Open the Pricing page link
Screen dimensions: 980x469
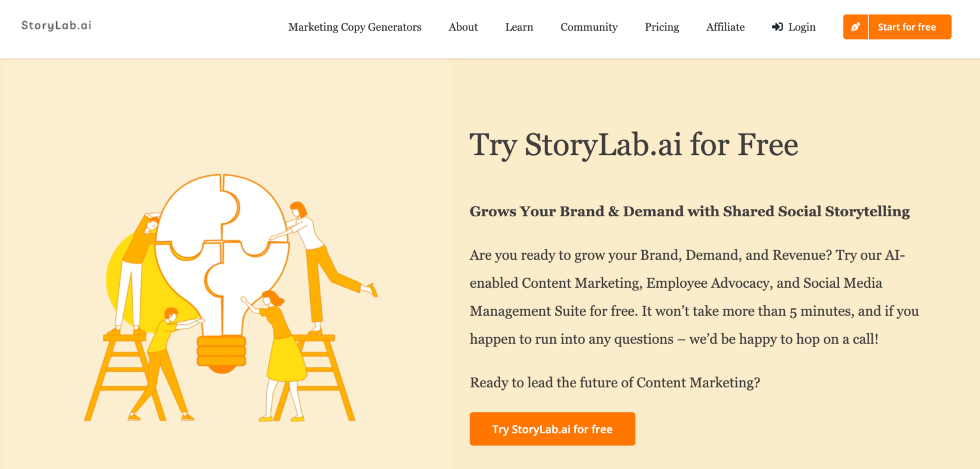click(662, 27)
